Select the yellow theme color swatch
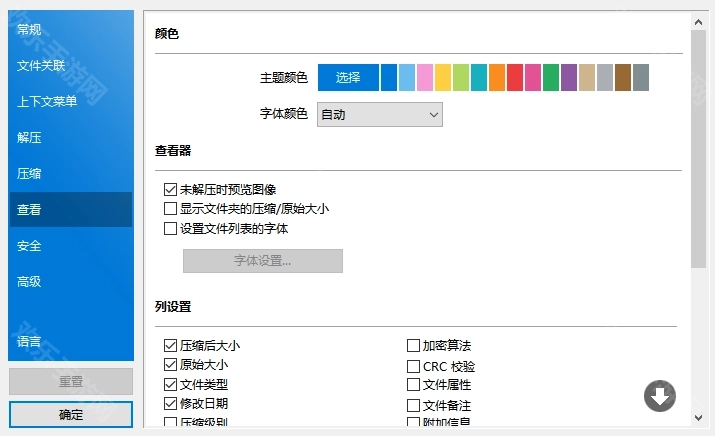Image resolution: width=715 pixels, height=436 pixels. pyautogui.click(x=443, y=78)
